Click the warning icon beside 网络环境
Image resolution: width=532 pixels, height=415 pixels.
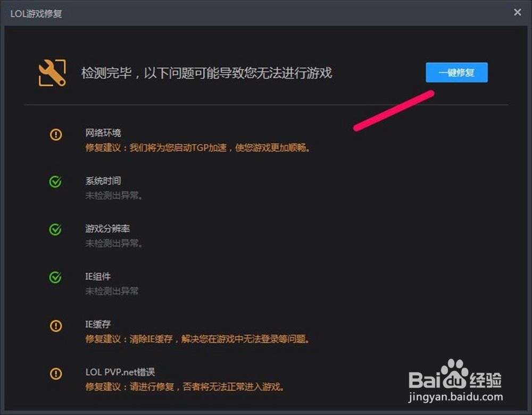56,134
